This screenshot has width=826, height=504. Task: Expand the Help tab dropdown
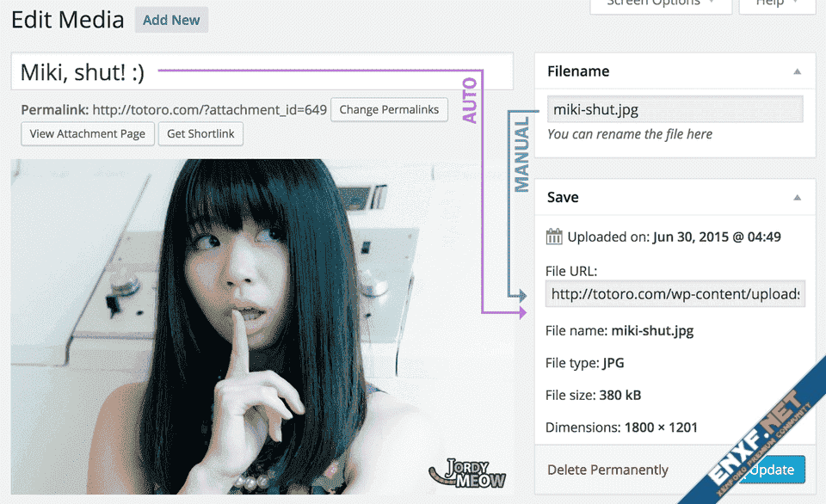[775, 4]
